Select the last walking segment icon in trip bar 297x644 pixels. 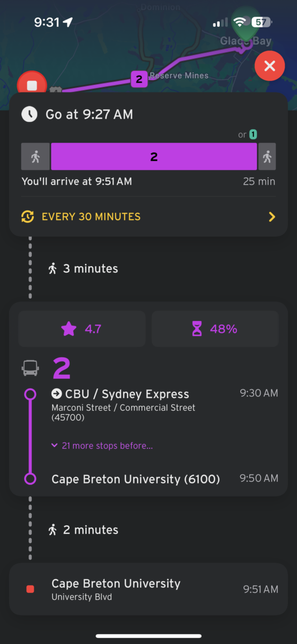pos(267,157)
